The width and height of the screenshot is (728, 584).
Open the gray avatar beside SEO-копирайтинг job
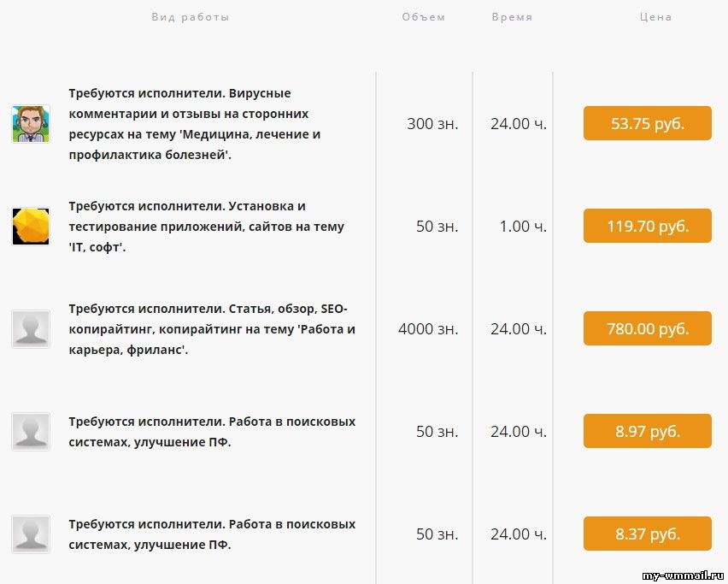[31, 329]
